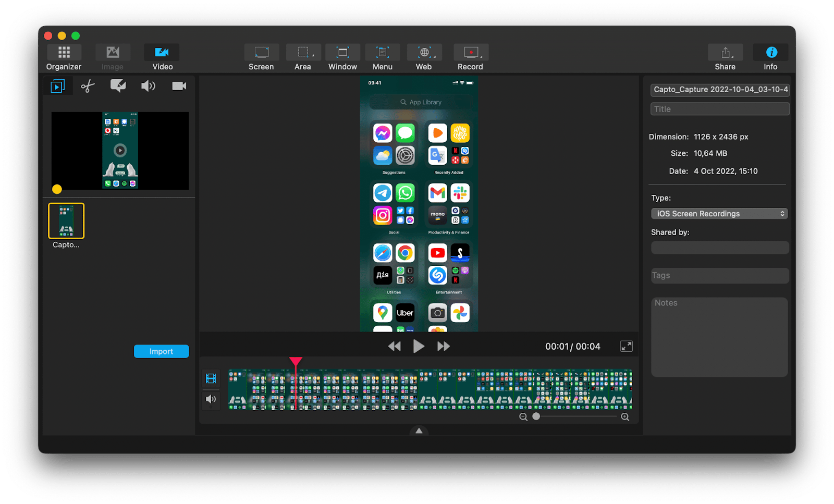Select the video clips tab icon

[x=57, y=86]
